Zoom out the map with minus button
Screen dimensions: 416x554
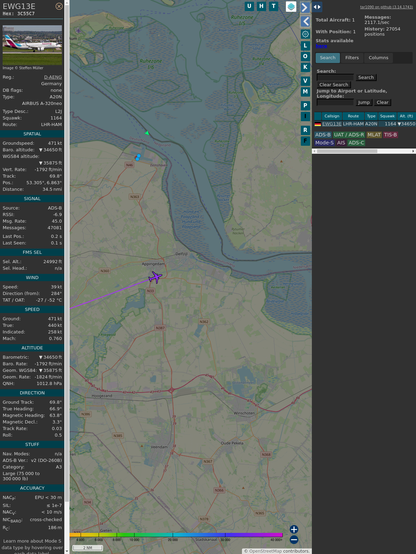(x=294, y=540)
